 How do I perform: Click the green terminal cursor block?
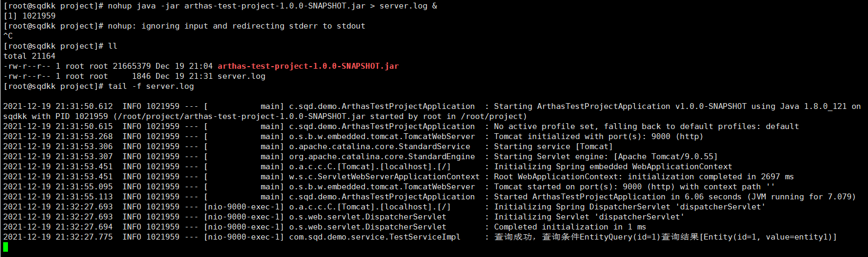[x=5, y=247]
